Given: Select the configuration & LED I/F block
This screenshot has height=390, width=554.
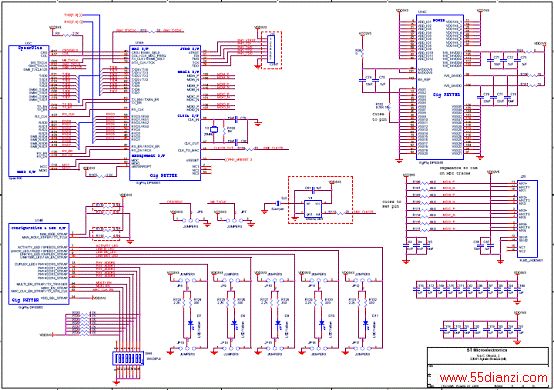Looking at the screenshot, I should coord(39,264).
